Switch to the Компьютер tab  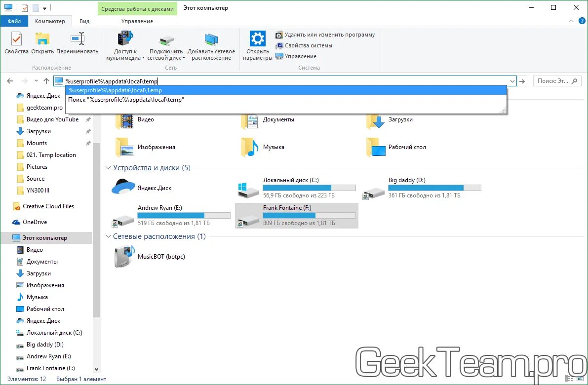(x=50, y=21)
